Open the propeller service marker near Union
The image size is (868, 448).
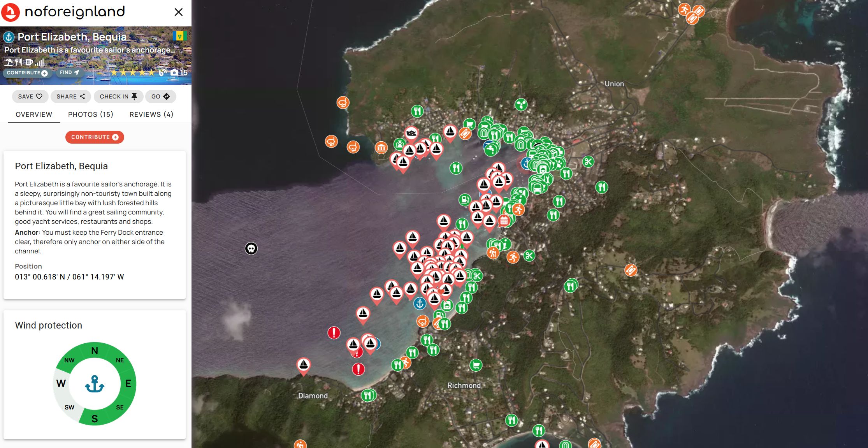[521, 104]
